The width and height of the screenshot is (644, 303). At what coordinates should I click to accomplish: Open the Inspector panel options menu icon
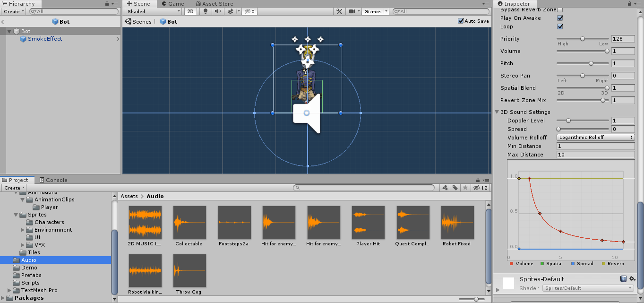tap(638, 4)
